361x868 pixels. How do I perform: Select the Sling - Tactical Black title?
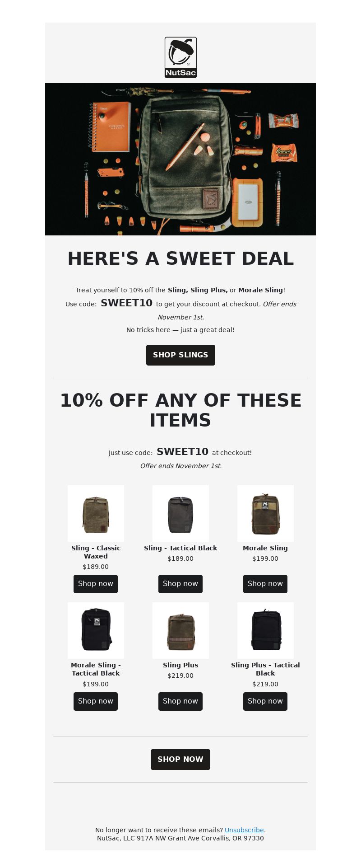point(180,548)
